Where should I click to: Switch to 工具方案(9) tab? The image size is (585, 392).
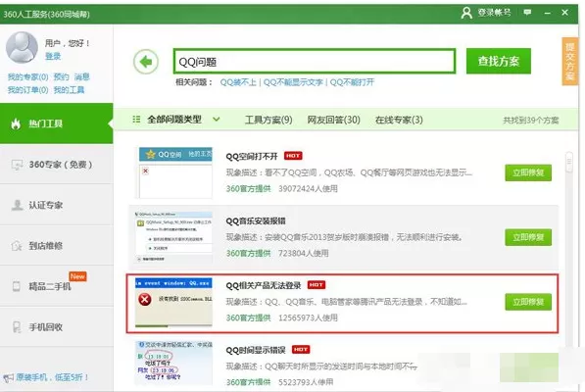click(x=268, y=120)
